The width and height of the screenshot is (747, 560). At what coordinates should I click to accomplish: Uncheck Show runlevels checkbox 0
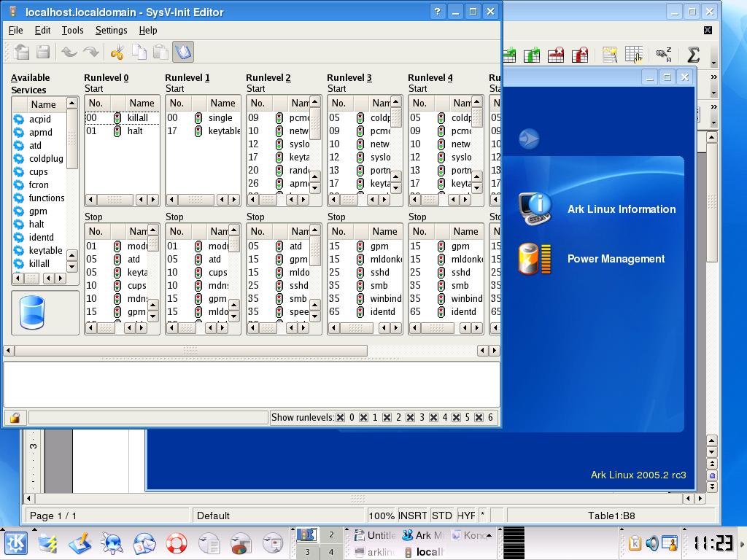click(340, 418)
